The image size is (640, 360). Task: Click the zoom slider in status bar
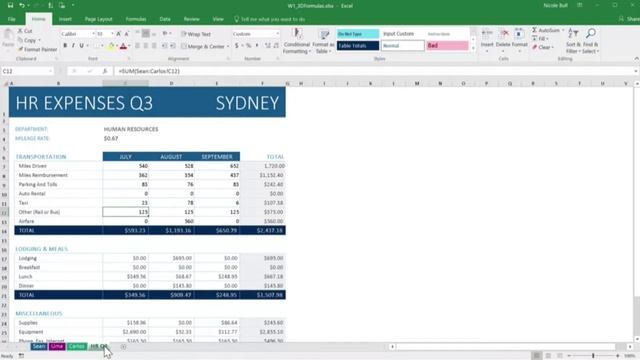tap(593, 356)
